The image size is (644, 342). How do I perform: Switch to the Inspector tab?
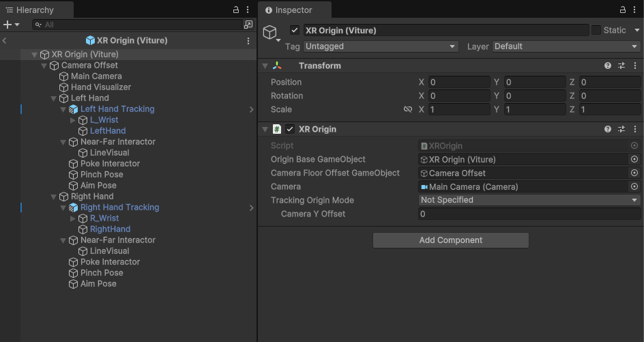293,10
